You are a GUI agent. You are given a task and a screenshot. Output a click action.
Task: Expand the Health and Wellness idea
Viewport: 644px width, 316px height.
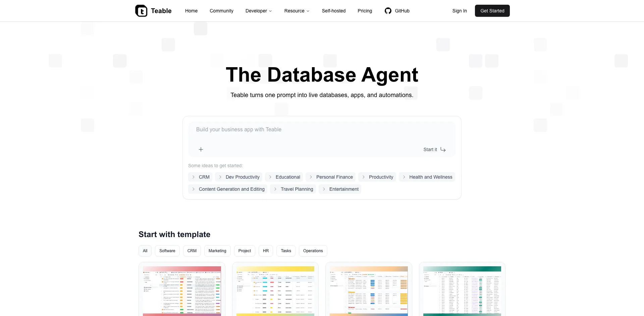427,177
